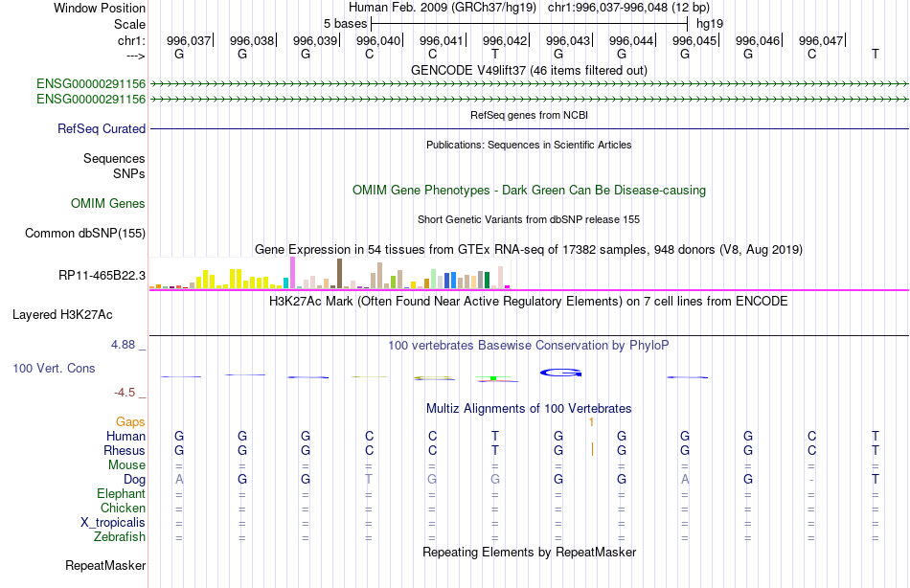Click the OMIM Genes label
This screenshot has height=588, width=910.
107,203
